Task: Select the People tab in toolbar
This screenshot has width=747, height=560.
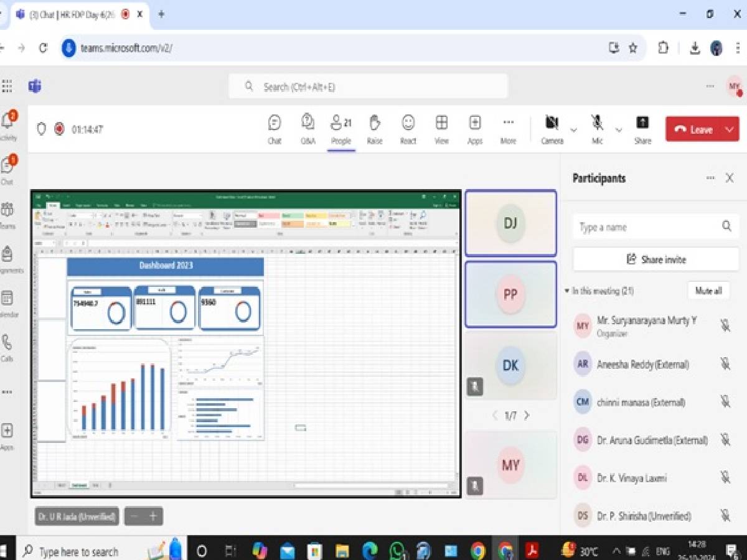Action: [341, 129]
